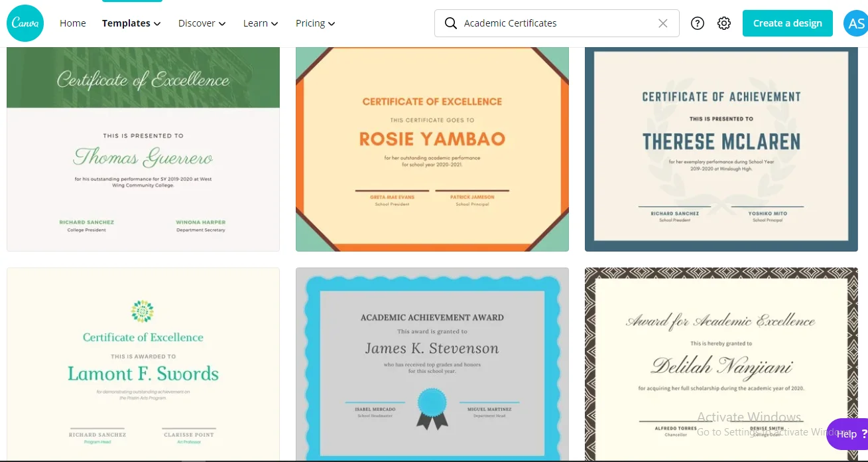Open the settings gear icon
The width and height of the screenshot is (868, 462).
coord(723,23)
